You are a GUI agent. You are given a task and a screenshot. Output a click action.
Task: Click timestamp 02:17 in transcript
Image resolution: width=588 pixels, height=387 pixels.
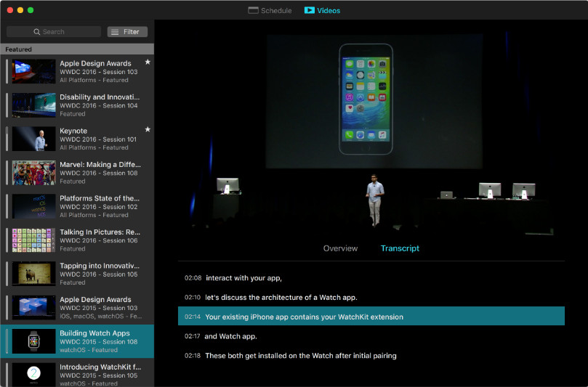(x=192, y=336)
